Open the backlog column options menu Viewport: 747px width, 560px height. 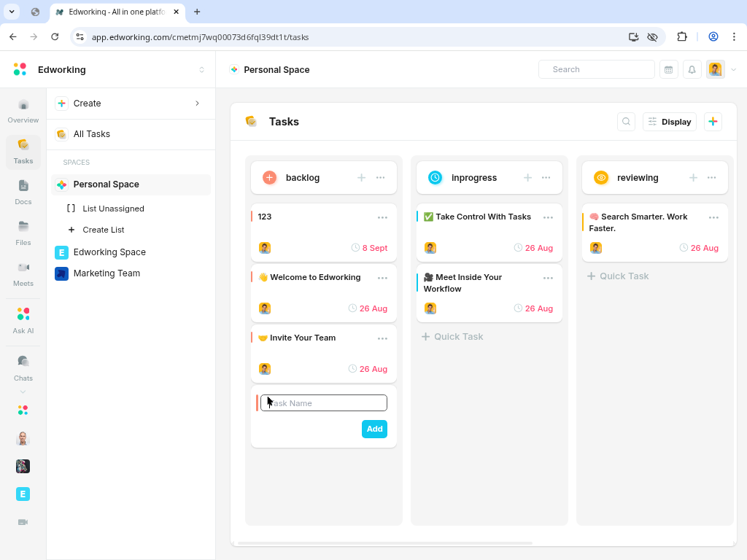click(x=381, y=178)
